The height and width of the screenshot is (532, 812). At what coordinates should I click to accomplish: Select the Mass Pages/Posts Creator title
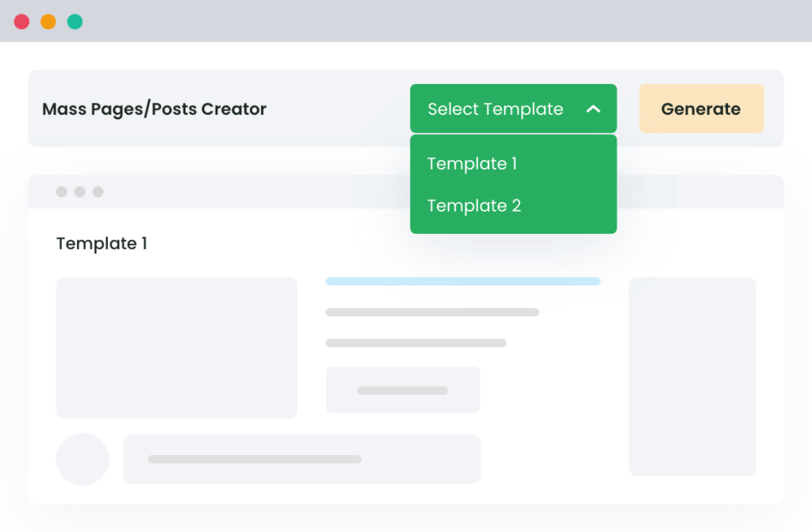[x=155, y=109]
